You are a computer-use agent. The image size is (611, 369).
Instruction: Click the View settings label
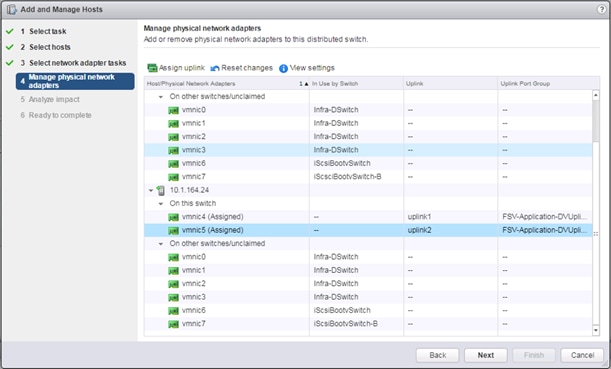(x=312, y=68)
